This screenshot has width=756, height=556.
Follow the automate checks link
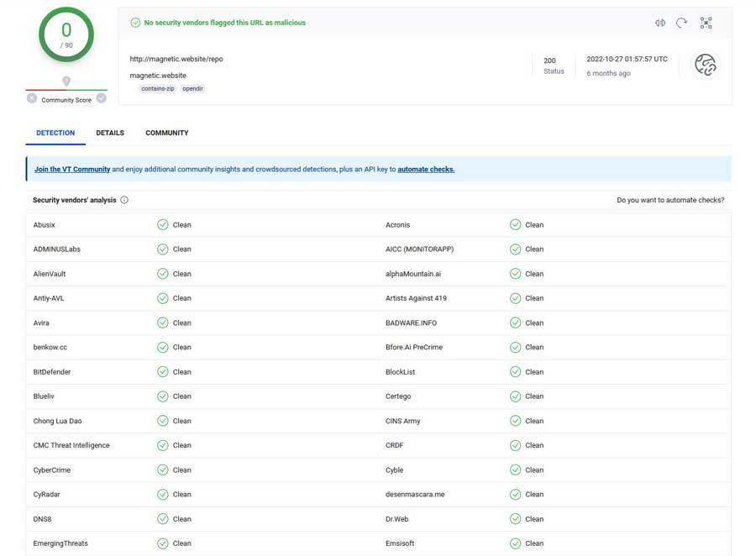tap(426, 170)
